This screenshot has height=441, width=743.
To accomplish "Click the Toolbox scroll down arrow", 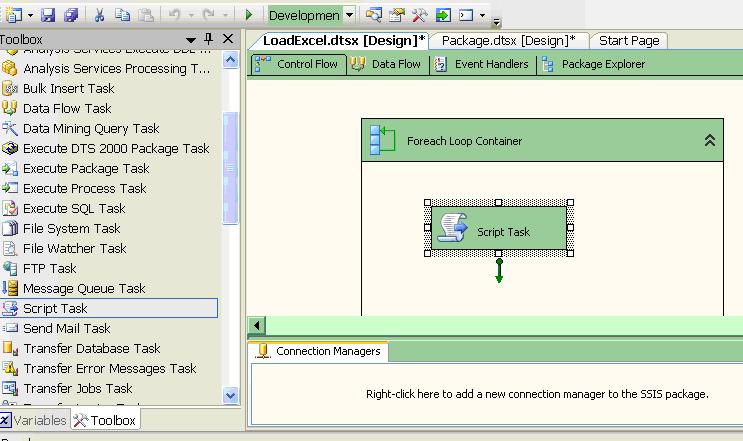I will (x=230, y=395).
